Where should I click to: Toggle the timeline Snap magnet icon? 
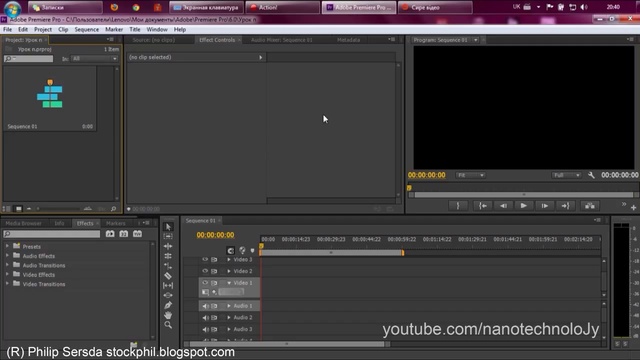point(231,250)
